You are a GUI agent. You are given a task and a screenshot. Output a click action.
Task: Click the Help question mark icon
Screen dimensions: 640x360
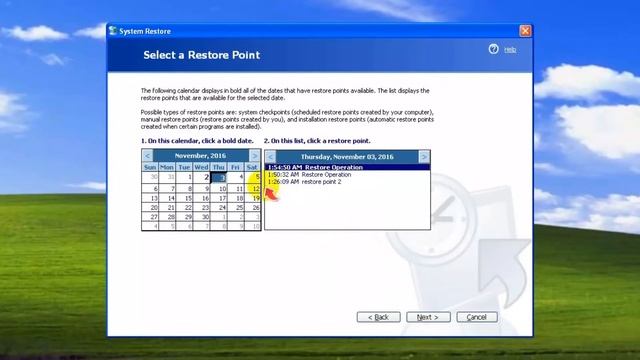point(493,49)
